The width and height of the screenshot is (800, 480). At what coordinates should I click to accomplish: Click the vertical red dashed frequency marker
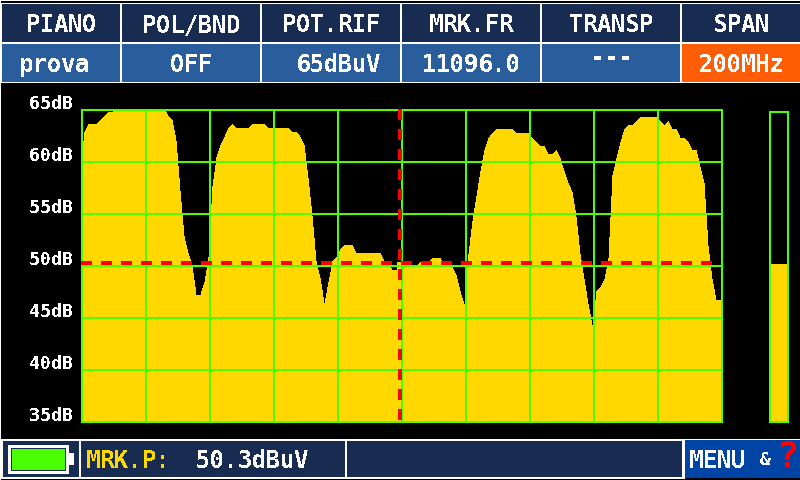tap(400, 265)
